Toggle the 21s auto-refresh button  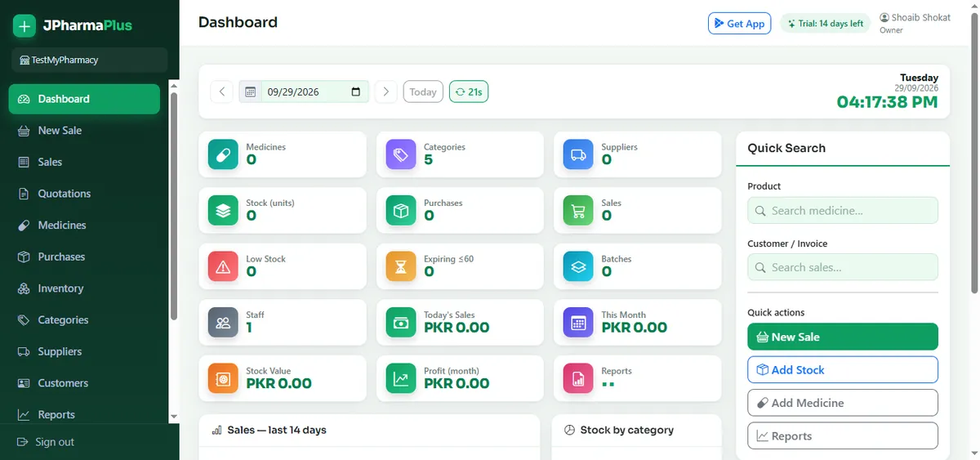(x=469, y=92)
